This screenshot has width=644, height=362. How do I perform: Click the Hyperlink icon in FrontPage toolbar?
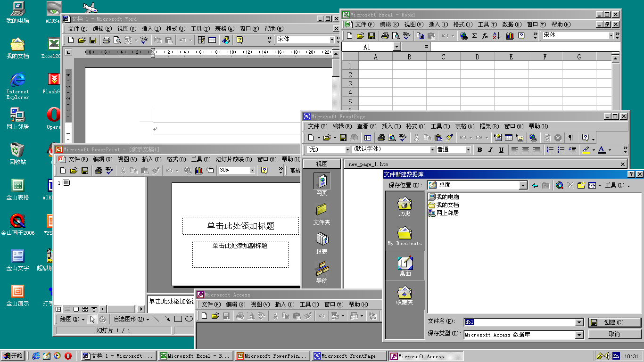(x=533, y=138)
